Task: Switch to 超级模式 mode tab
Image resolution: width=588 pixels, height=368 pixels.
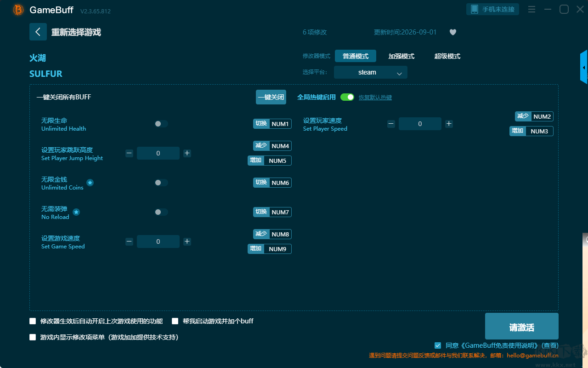Action: coord(447,56)
